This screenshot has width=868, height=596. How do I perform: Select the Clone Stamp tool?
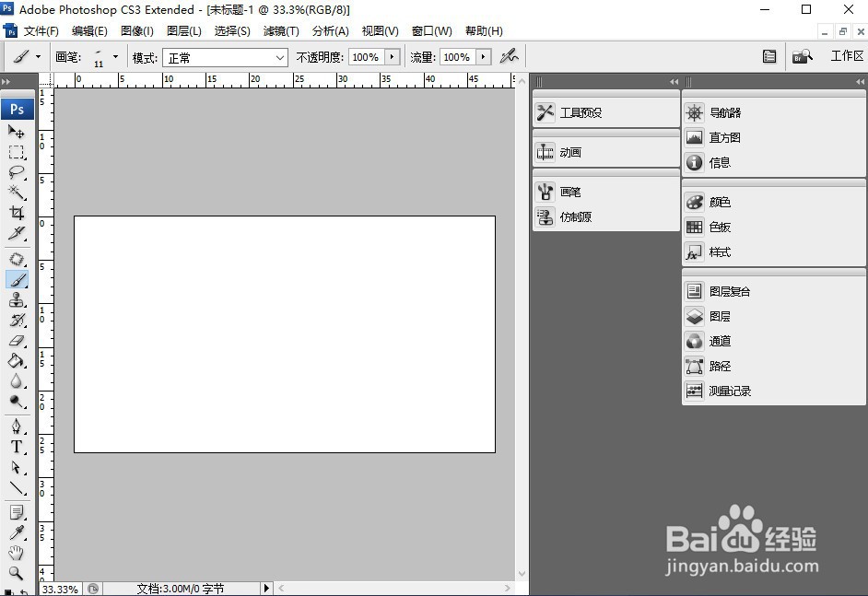pos(17,300)
